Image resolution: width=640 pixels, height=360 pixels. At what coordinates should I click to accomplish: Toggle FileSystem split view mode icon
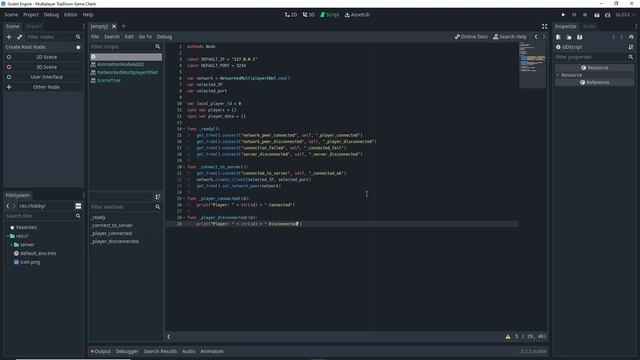(x=78, y=206)
